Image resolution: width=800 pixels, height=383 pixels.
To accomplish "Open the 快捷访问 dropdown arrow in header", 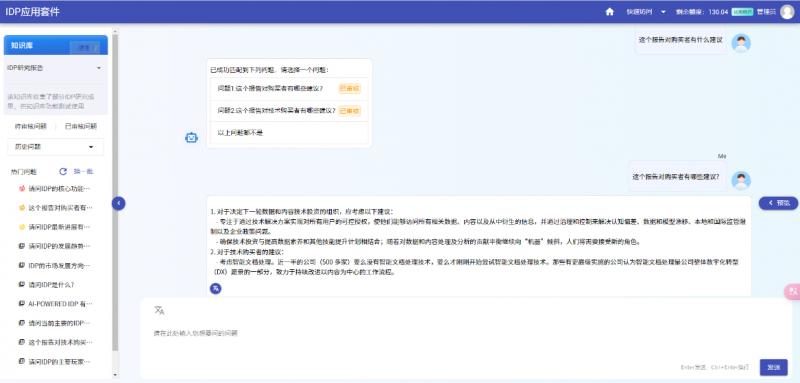I will 663,12.
